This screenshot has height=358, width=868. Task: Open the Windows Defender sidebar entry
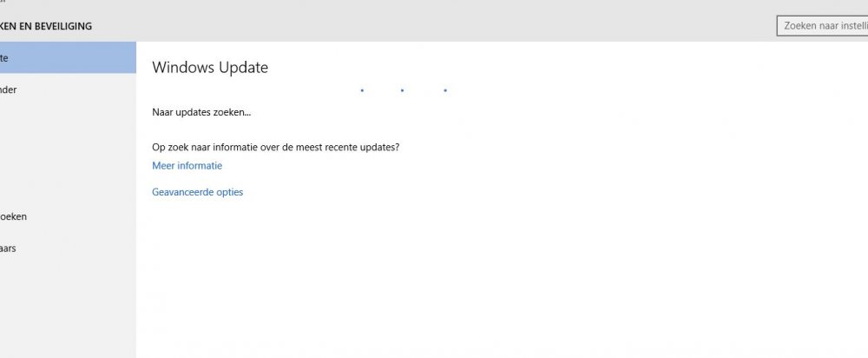pos(68,89)
